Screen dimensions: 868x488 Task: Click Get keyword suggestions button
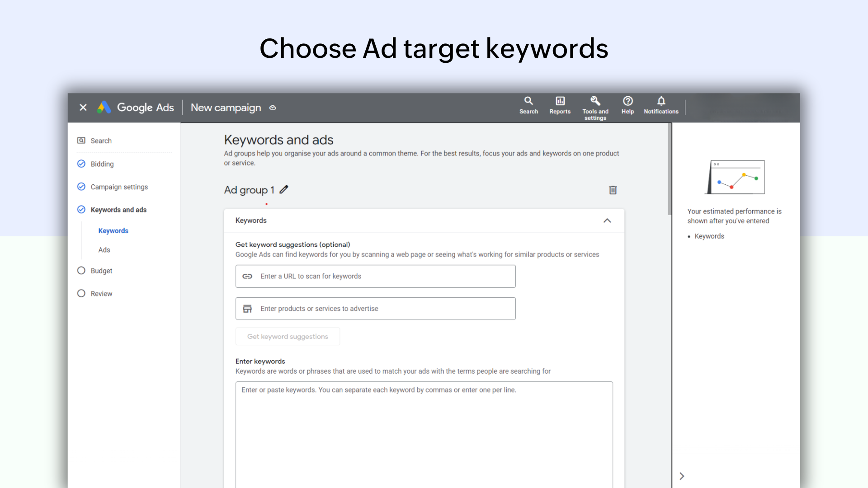288,336
